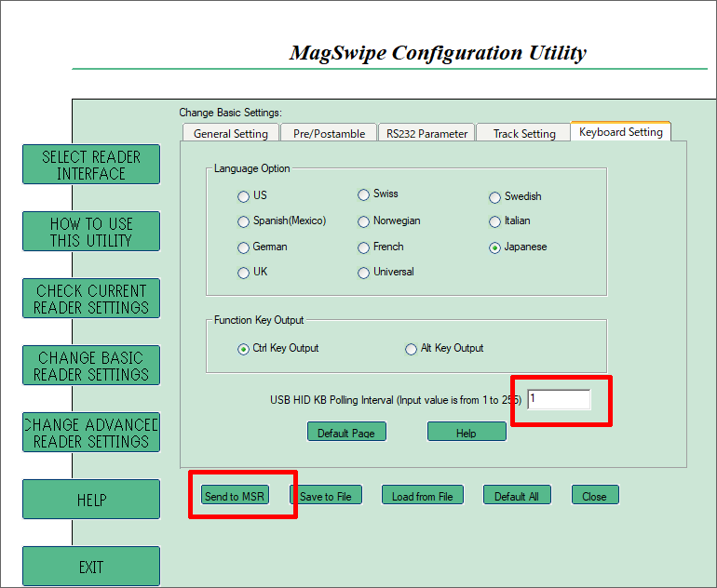Select Keyboard Setting tab
717x588 pixels.
pos(620,131)
